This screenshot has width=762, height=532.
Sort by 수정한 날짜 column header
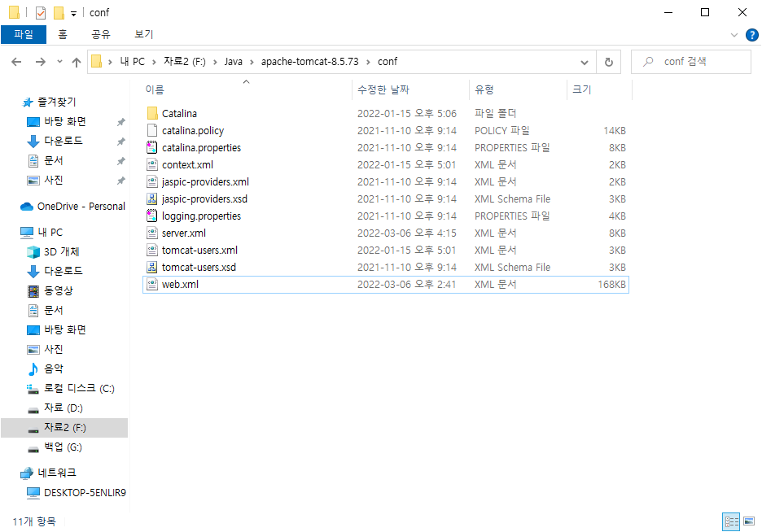pyautogui.click(x=383, y=89)
